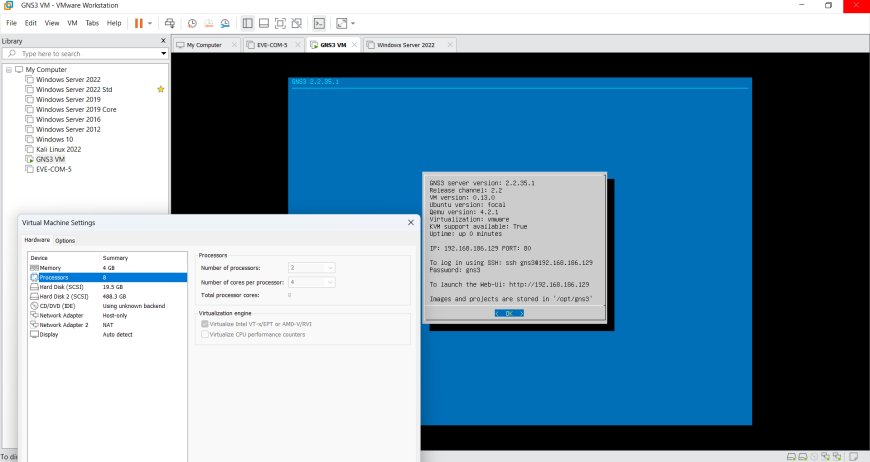Click OK in the GNS3 console dialog
The height and width of the screenshot is (462, 870).
click(509, 313)
